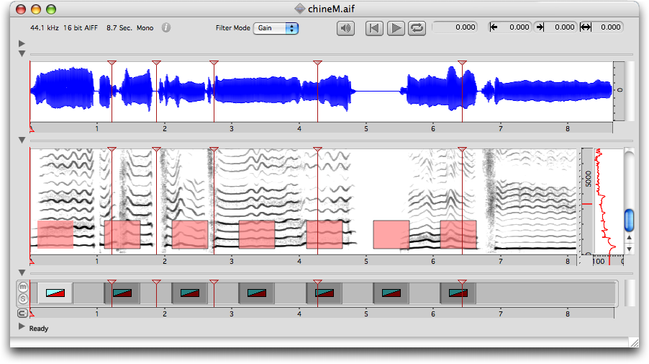Screen dimensions: 649x364
Task: Click the '8.7 Sec.' duration text
Action: tap(119, 28)
